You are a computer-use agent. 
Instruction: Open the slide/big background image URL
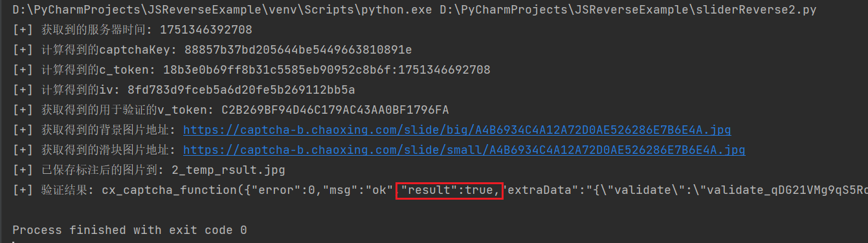(x=457, y=130)
